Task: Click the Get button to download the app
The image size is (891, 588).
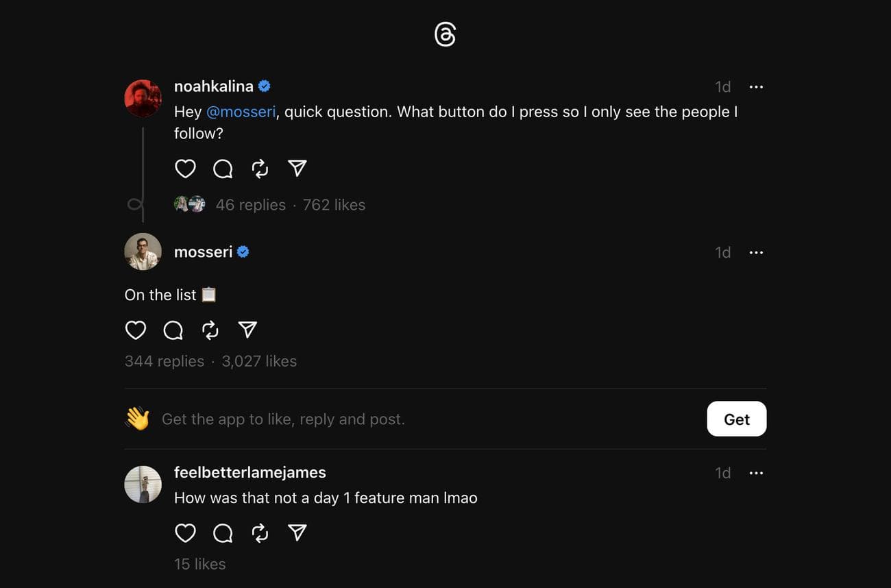Action: click(736, 419)
